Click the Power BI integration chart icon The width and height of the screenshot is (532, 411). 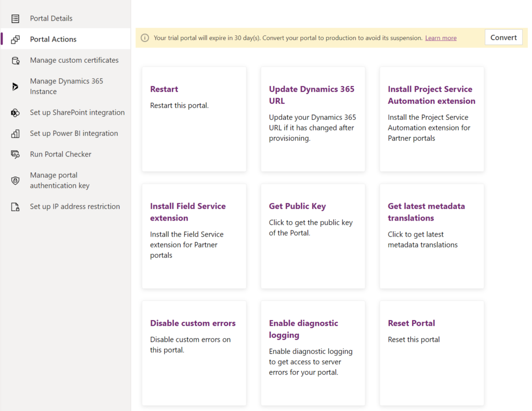pyautogui.click(x=15, y=134)
